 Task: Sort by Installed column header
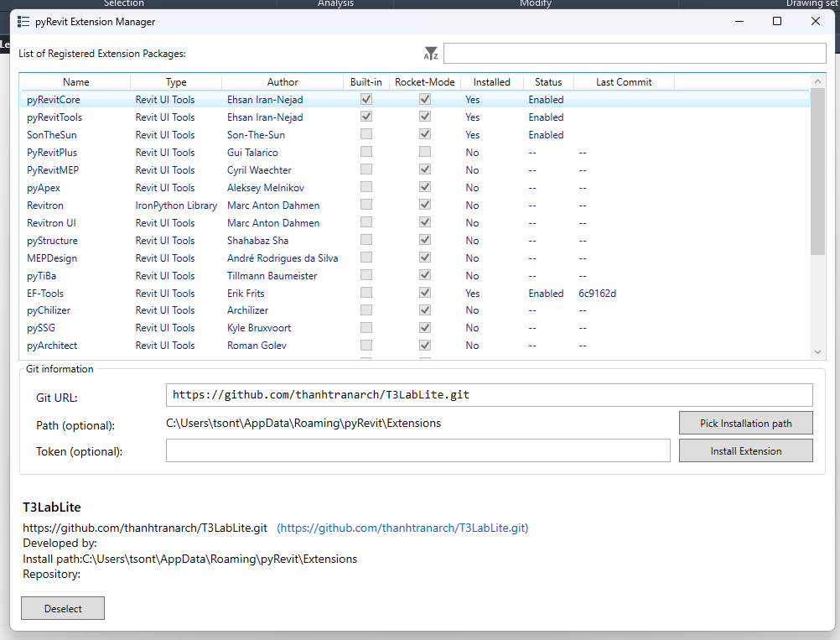[491, 82]
